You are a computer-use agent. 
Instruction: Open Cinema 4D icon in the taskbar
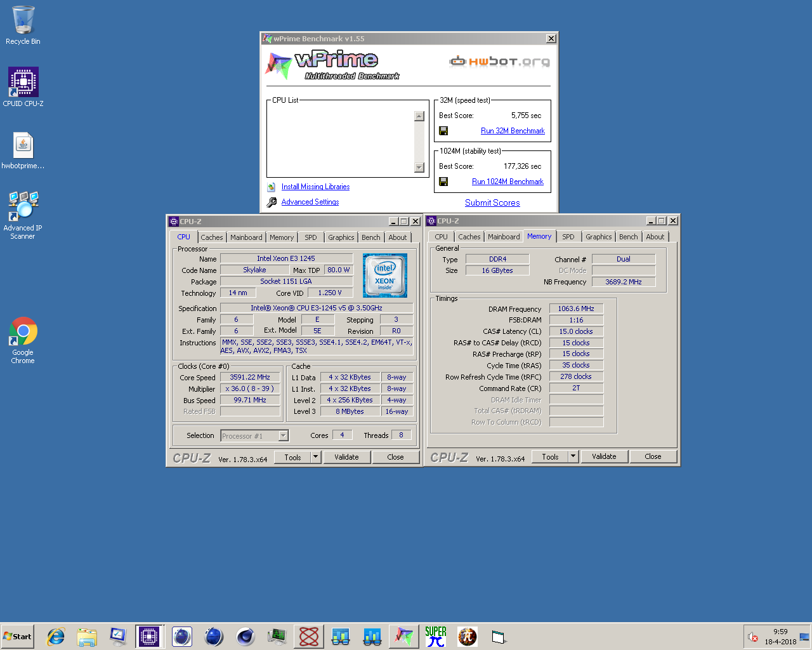click(x=245, y=636)
